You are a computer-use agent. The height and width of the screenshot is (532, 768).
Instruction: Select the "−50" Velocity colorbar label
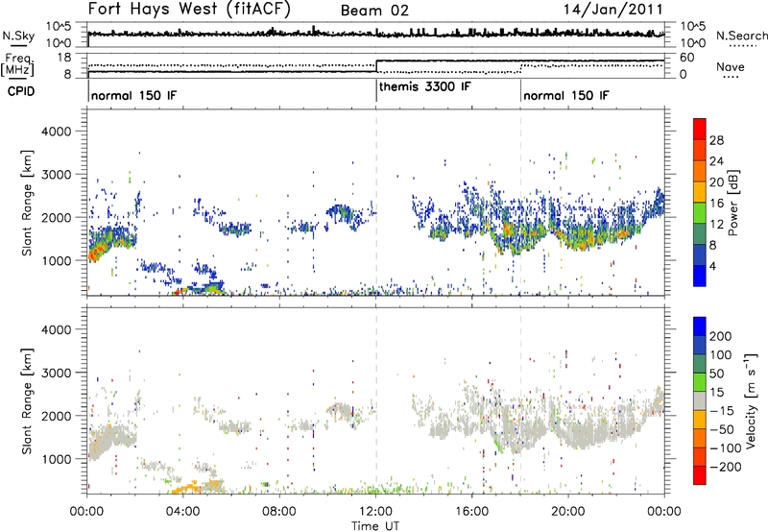(722, 429)
